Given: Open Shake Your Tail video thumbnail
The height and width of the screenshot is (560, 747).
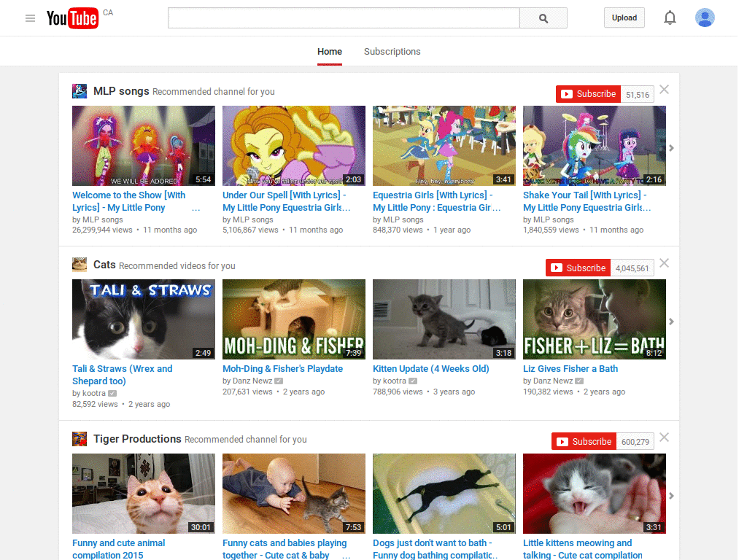Looking at the screenshot, I should pos(595,146).
